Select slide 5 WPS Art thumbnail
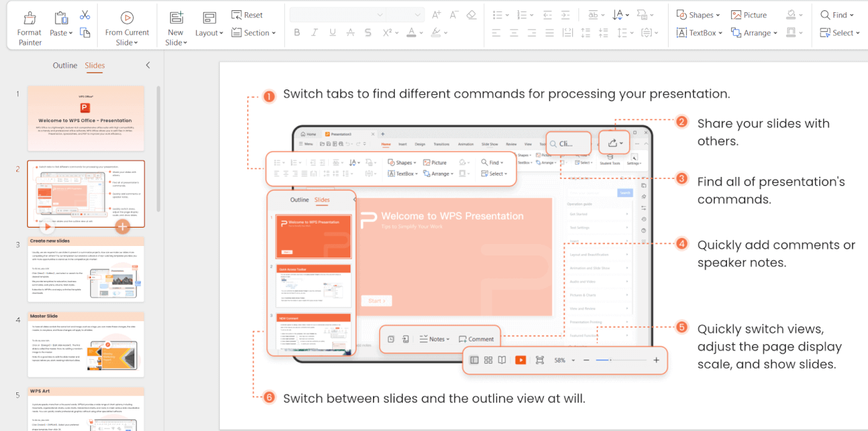This screenshot has height=431, width=868. 85,409
